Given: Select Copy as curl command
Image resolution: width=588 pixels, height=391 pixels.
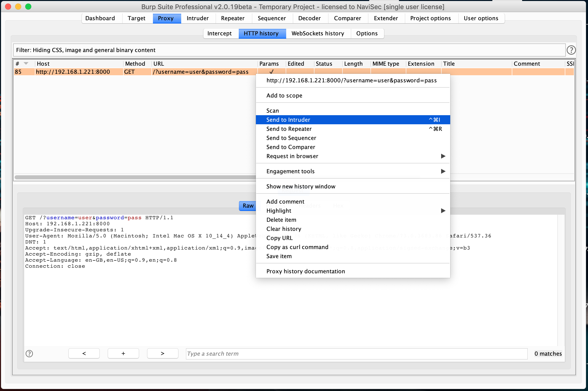Looking at the screenshot, I should tap(353, 247).
